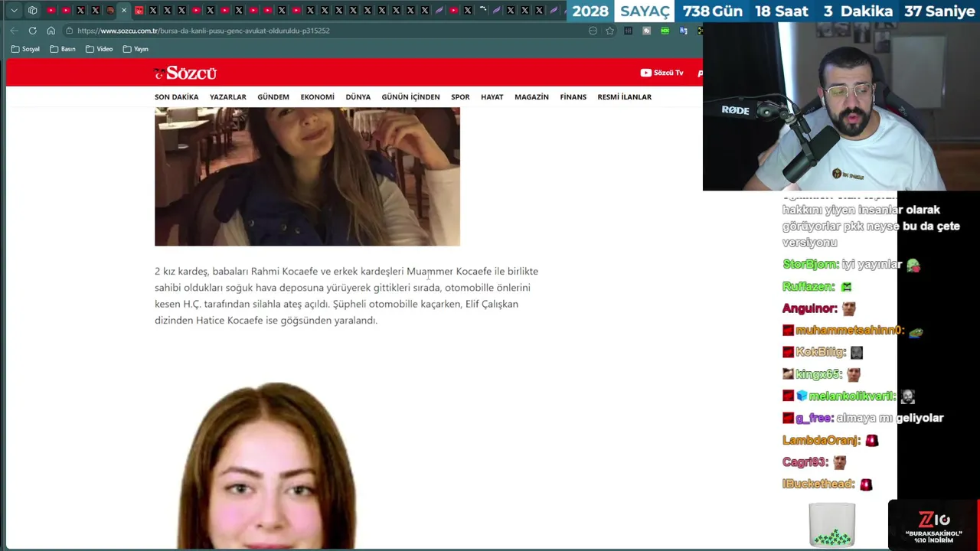Open the translate extension icon

[x=683, y=31]
